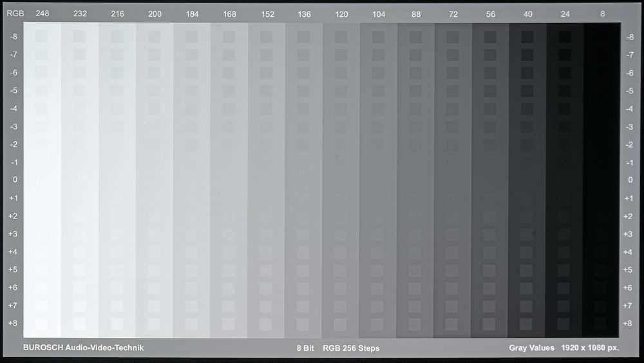This screenshot has height=363, width=644.
Task: Click the RGB label in top-left corner
Action: click(x=14, y=14)
